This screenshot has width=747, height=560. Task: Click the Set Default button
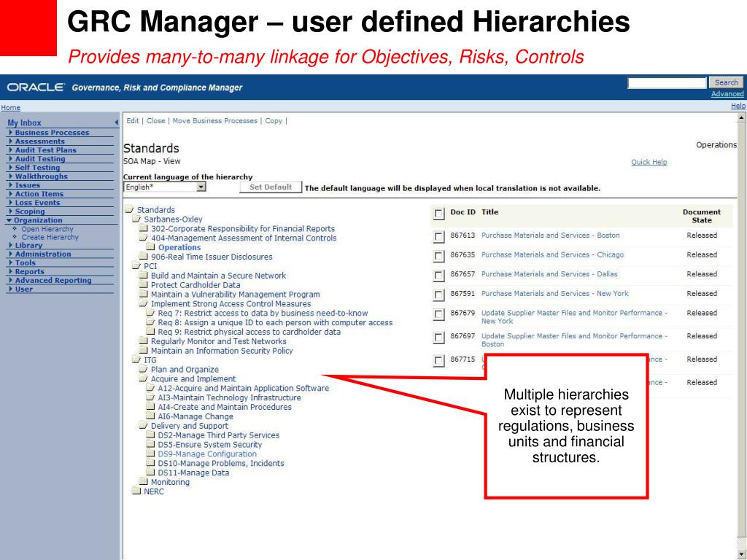point(271,187)
